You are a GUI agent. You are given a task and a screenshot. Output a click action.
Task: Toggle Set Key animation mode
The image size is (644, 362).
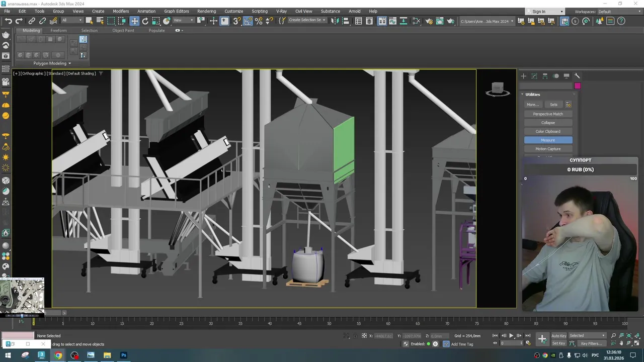pyautogui.click(x=559, y=343)
